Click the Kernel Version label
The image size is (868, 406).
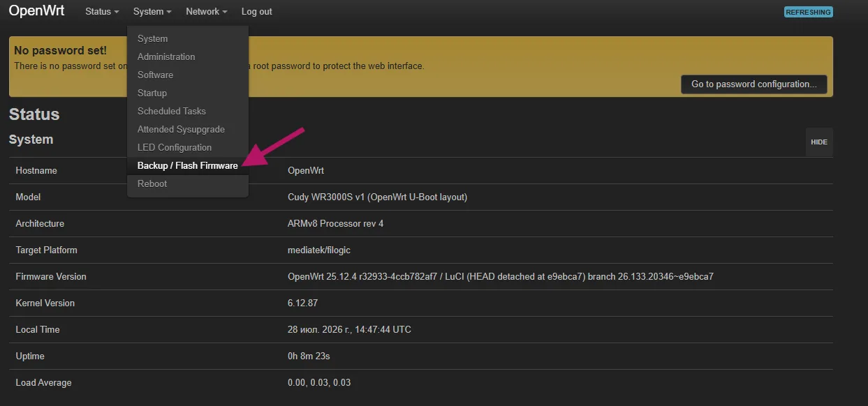coord(45,303)
